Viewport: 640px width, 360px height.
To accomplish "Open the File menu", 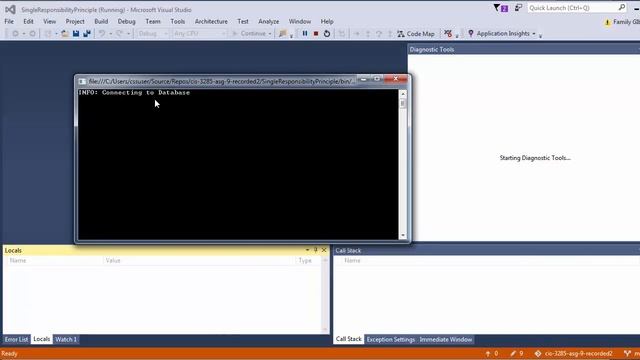I will (9, 21).
